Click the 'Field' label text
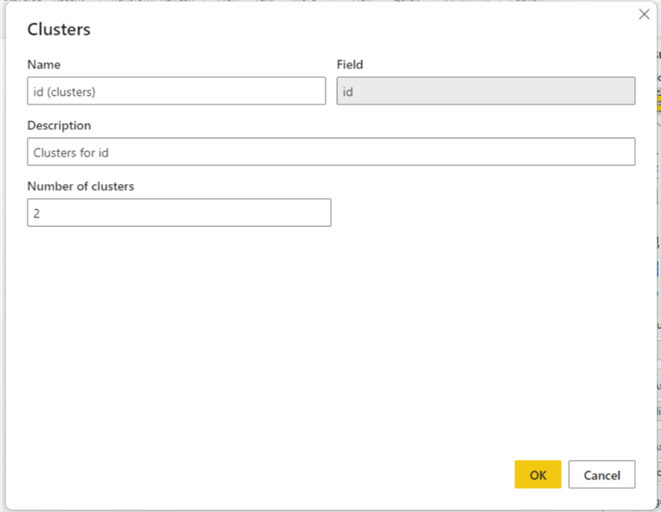This screenshot has width=661, height=512. coord(350,65)
